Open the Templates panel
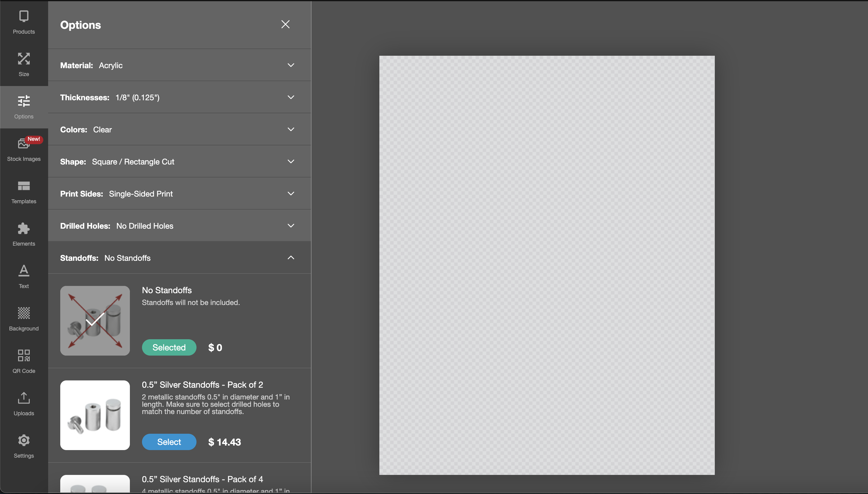 pyautogui.click(x=24, y=192)
